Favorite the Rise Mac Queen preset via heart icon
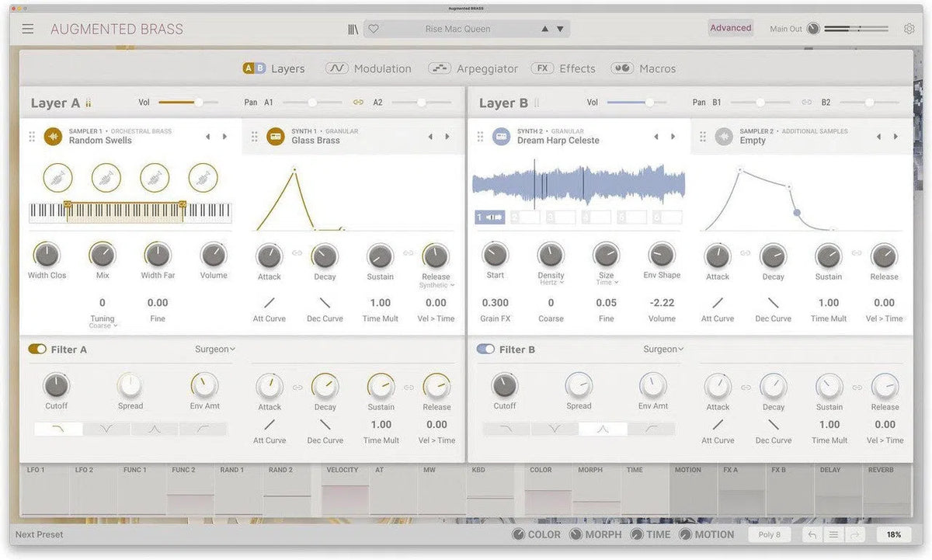 [x=374, y=28]
